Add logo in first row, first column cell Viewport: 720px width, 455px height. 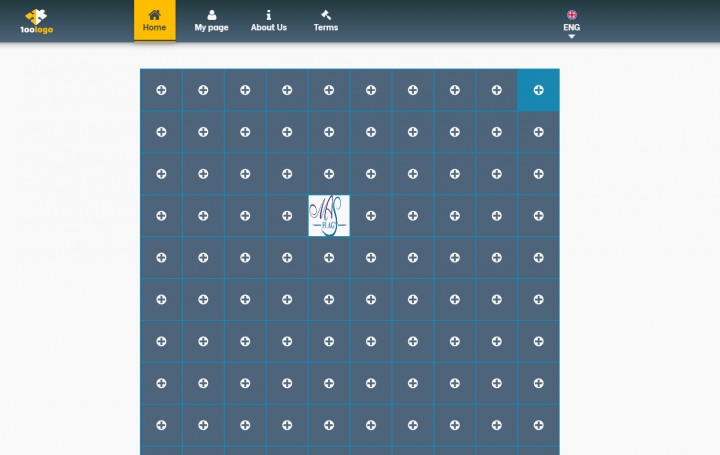click(161, 90)
